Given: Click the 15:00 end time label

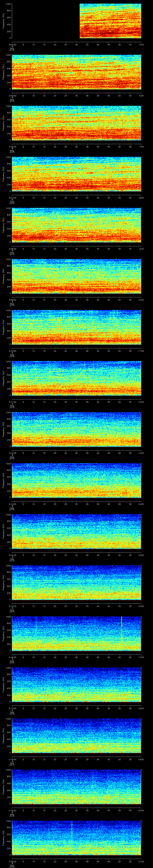Looking at the screenshot, I should point(141,555).
